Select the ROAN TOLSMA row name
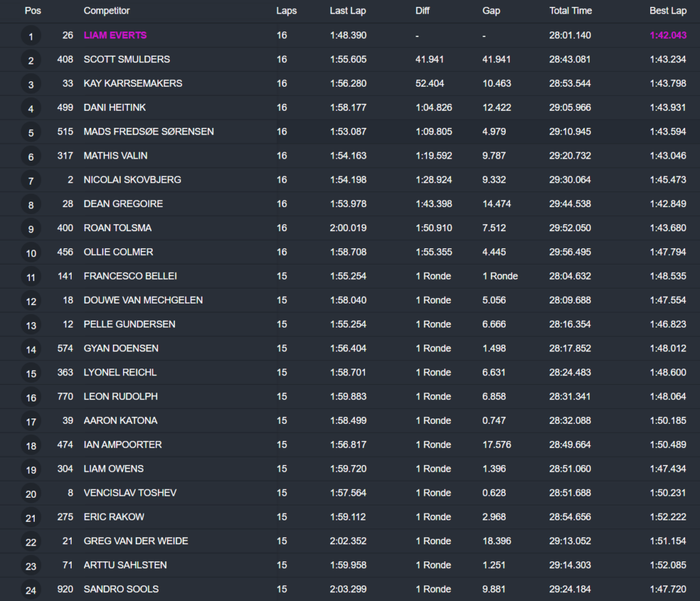 click(118, 228)
